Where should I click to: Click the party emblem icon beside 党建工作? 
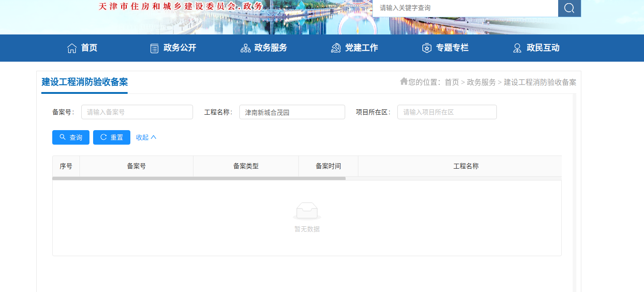[336, 48]
